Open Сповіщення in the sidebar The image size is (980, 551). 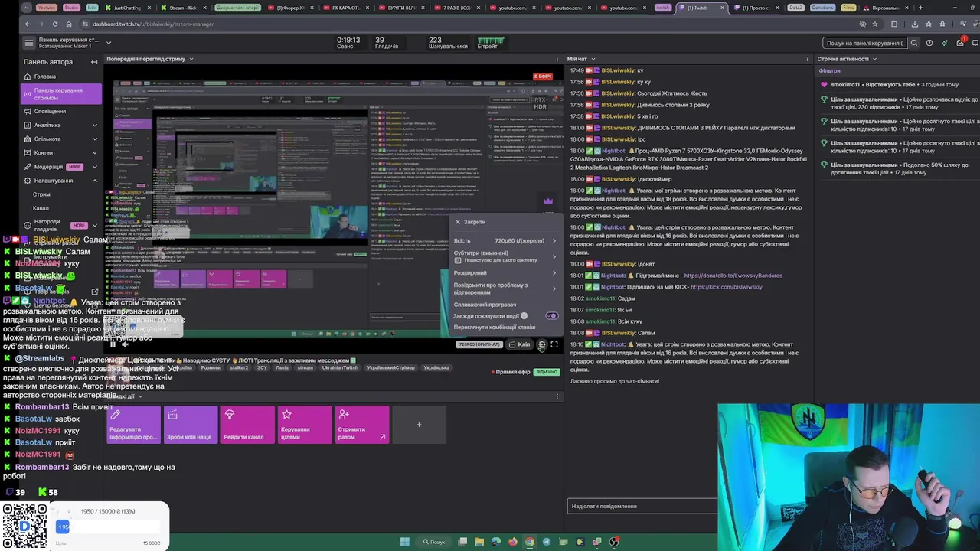coord(61,111)
